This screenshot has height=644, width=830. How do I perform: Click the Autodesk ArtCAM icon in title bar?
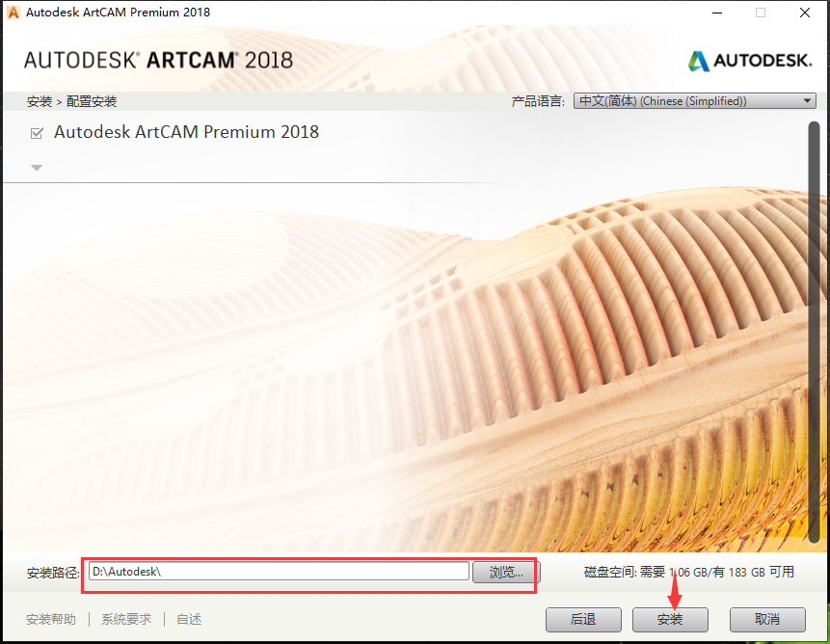point(13,13)
